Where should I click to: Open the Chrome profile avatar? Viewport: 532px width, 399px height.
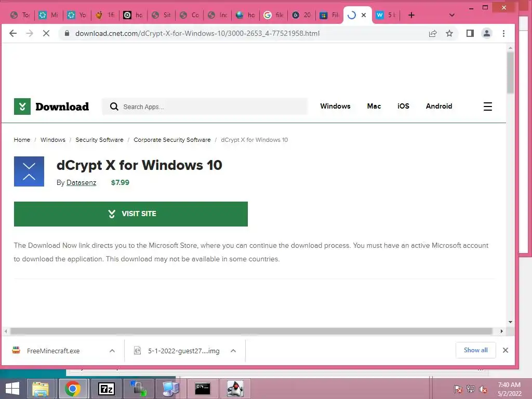click(x=486, y=33)
